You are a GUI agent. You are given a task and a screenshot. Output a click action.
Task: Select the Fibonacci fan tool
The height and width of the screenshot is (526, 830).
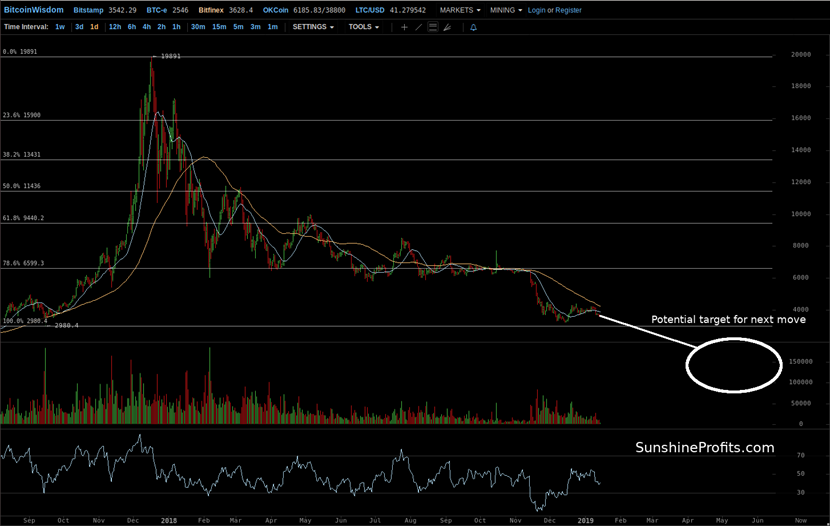pyautogui.click(x=449, y=27)
